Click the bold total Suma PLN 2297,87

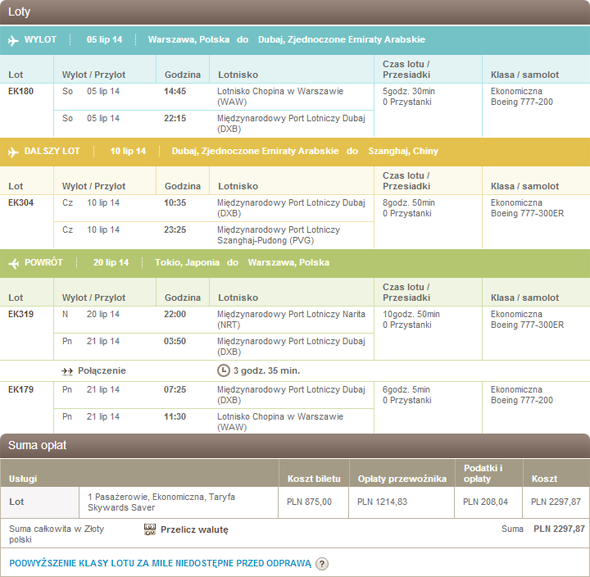pyautogui.click(x=559, y=529)
